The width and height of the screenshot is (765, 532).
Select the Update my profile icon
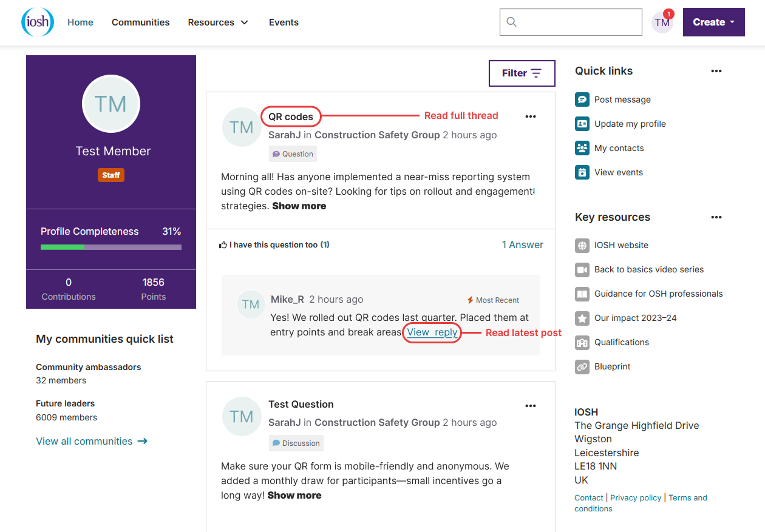[x=582, y=124]
